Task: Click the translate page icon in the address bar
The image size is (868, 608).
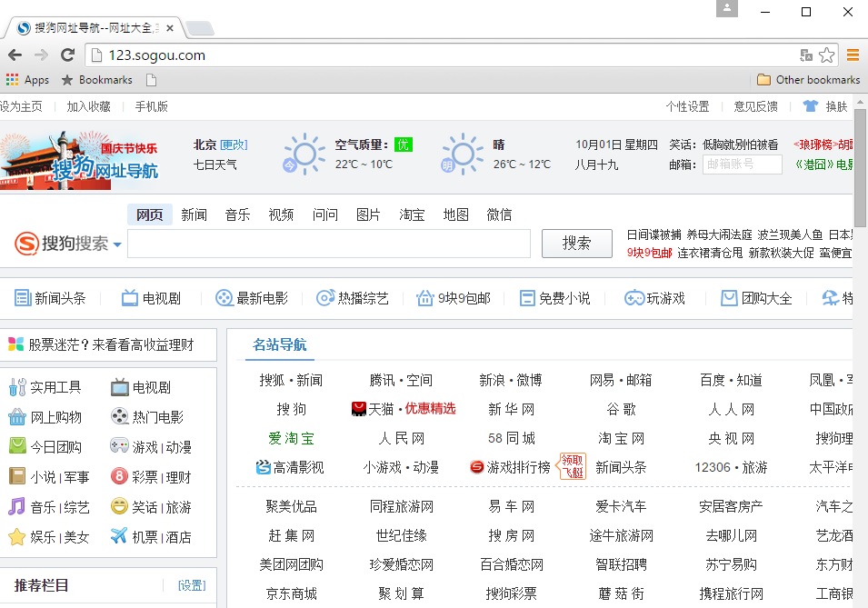Action: tap(806, 55)
